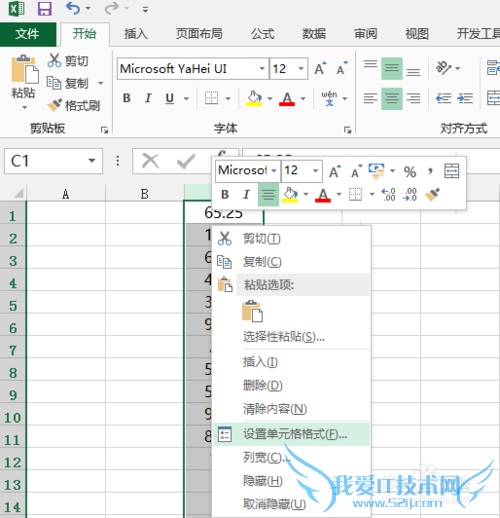This screenshot has height=518, width=500.
Task: Choose 清除内容(N) from context menu
Action: tap(292, 409)
